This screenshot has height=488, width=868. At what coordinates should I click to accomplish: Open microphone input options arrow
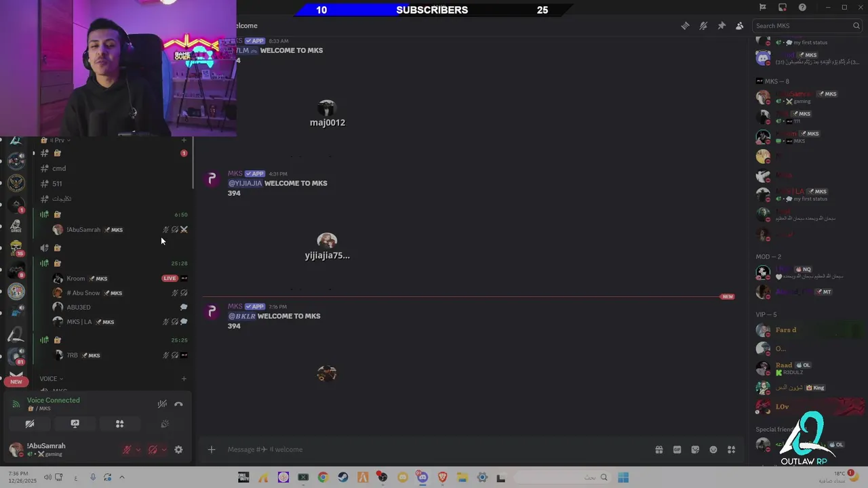pyautogui.click(x=138, y=449)
